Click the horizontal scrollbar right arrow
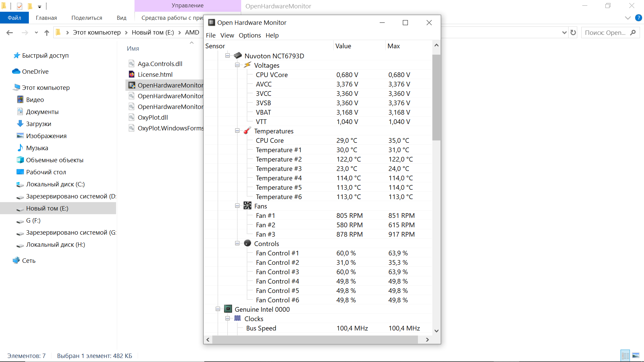 pyautogui.click(x=427, y=340)
